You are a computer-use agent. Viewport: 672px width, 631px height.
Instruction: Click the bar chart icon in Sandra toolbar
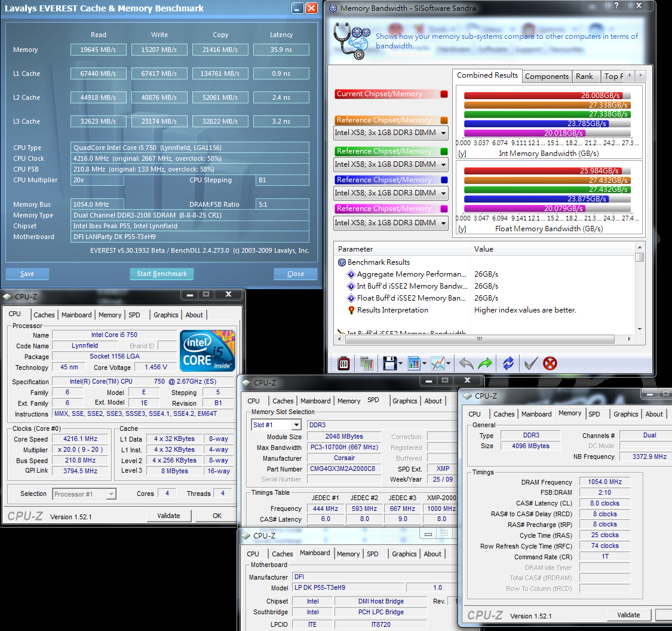click(414, 363)
